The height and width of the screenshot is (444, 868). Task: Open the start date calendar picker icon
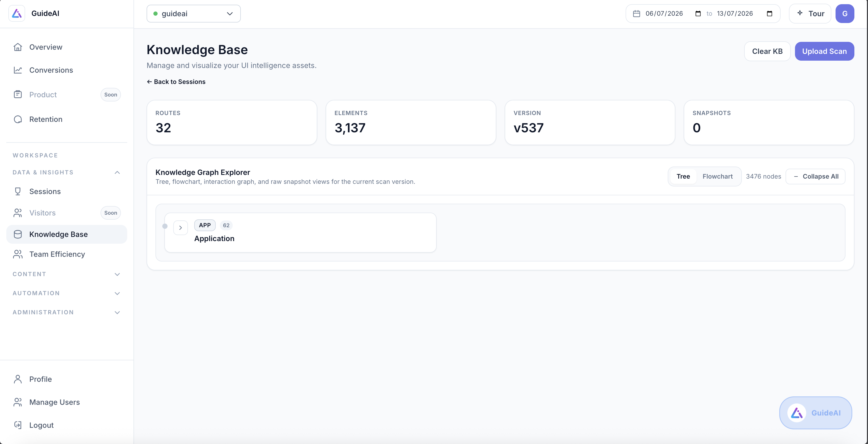click(698, 13)
